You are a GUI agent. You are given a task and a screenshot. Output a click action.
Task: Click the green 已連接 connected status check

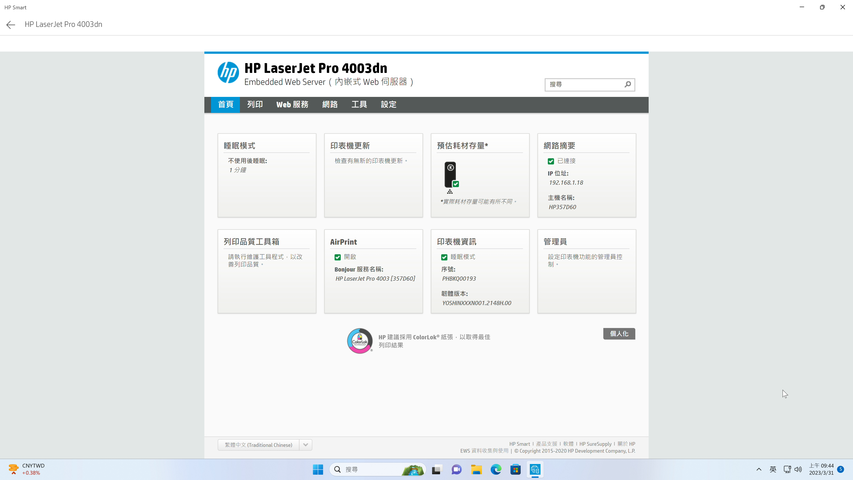pos(551,161)
